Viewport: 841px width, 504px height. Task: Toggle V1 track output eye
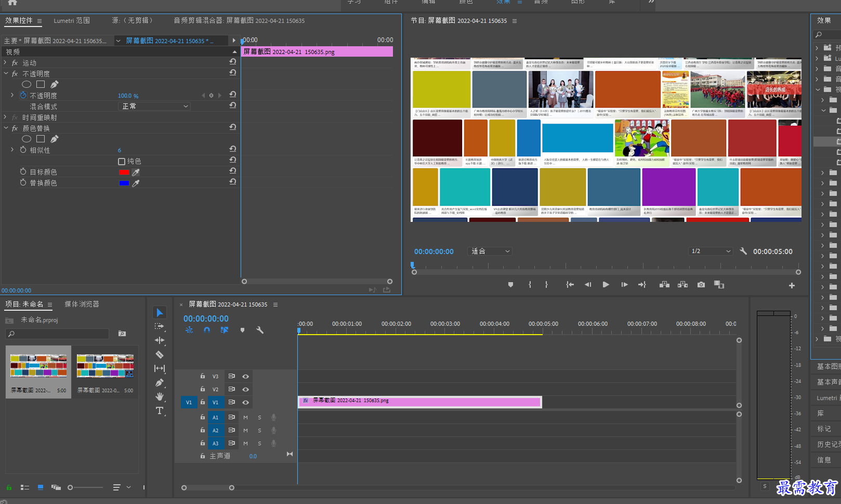click(245, 402)
